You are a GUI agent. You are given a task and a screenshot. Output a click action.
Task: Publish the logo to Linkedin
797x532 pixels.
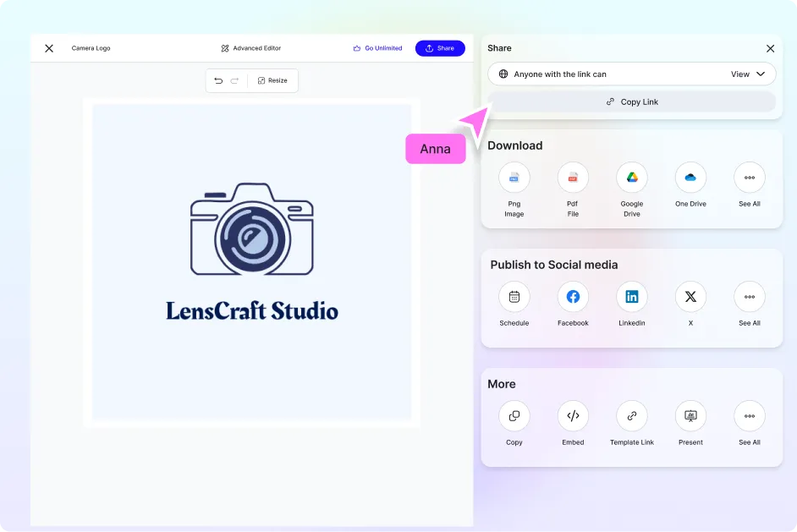(x=631, y=297)
